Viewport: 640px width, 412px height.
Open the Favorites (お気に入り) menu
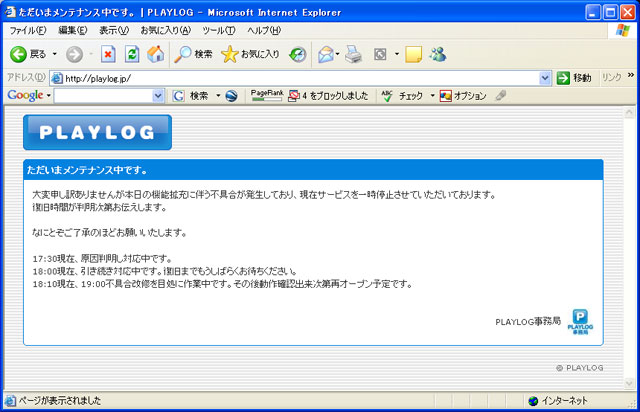166,31
